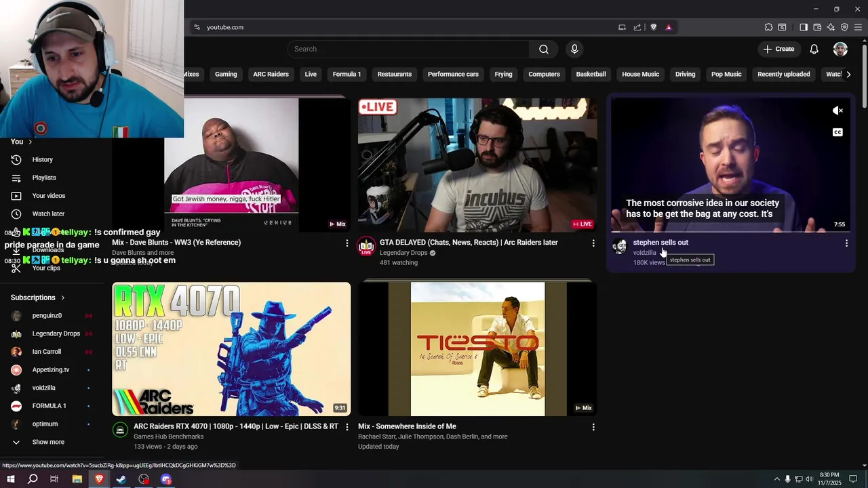Toggle closed captions on the voidzilla preview
The image size is (868, 488).
837,132
